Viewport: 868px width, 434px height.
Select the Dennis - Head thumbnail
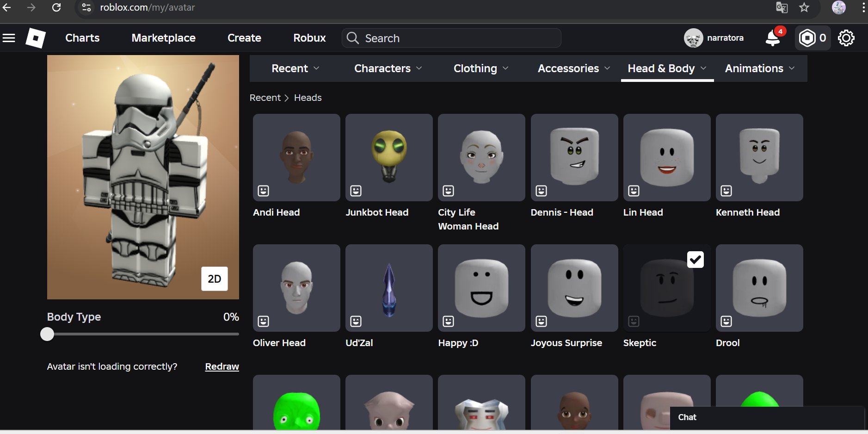tap(574, 157)
